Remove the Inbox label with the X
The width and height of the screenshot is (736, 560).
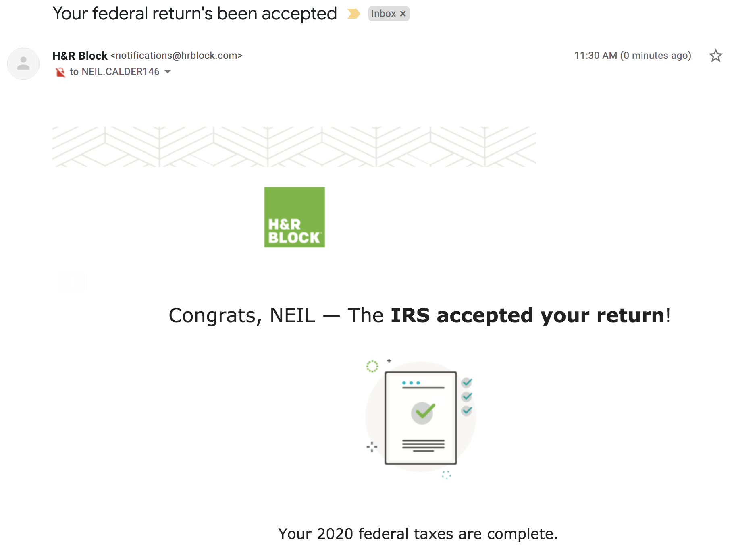click(x=403, y=14)
